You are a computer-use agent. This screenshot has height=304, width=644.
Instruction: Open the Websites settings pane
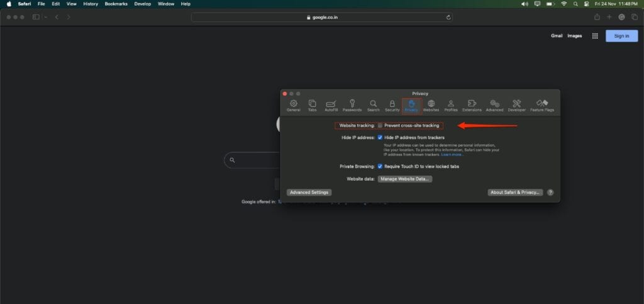click(431, 106)
